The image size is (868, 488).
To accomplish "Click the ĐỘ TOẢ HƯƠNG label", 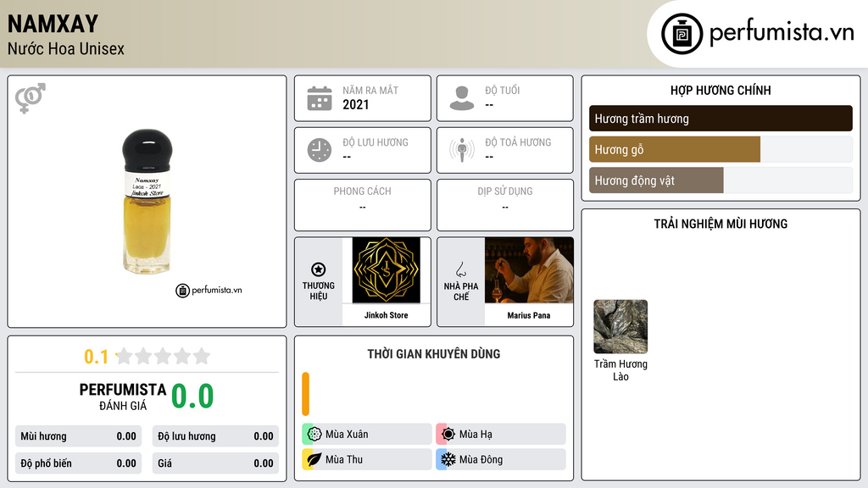I will click(x=518, y=142).
